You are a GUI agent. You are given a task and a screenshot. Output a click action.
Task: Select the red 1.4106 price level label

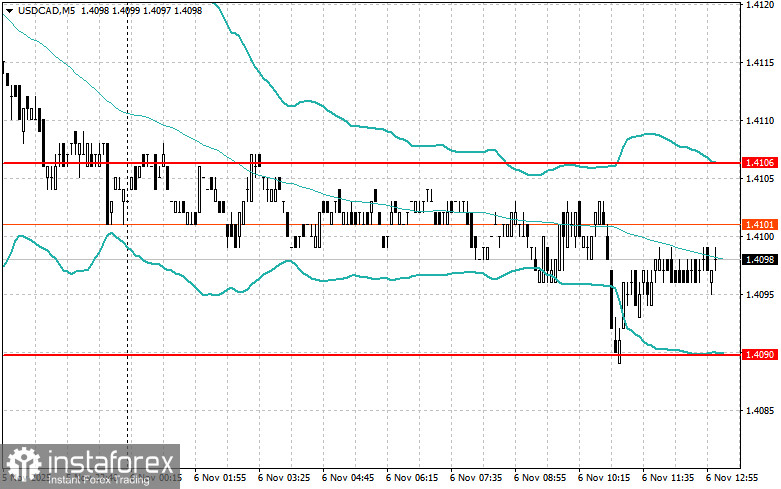click(760, 163)
